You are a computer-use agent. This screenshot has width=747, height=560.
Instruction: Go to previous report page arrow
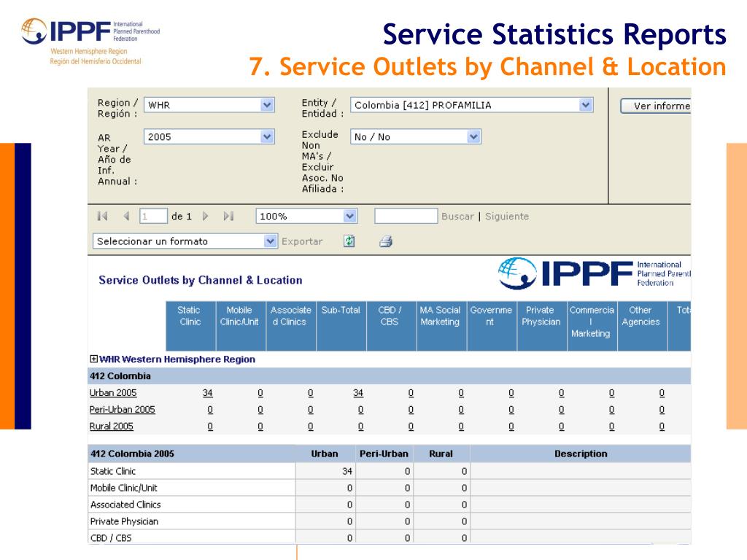pyautogui.click(x=126, y=216)
